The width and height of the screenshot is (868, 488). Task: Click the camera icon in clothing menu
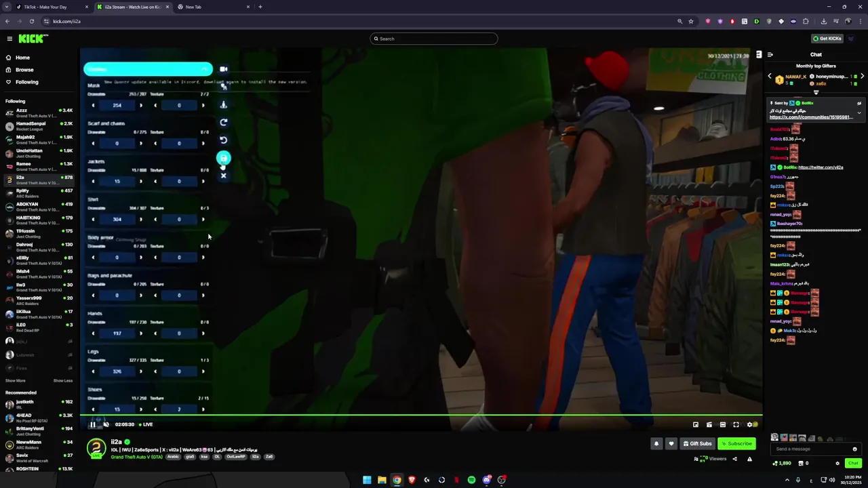(x=224, y=69)
